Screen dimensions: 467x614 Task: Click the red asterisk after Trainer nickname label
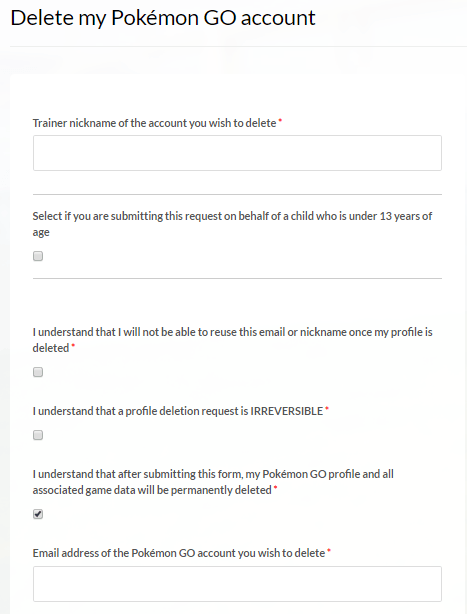[x=280, y=120]
